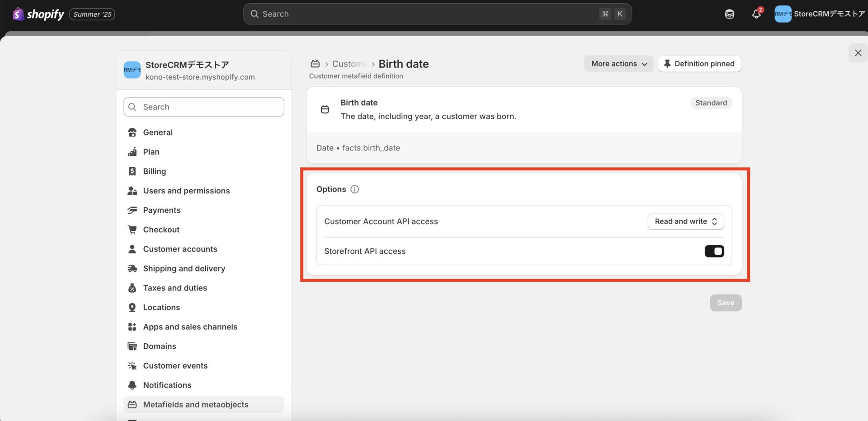The height and width of the screenshot is (421, 868).
Task: Go back to Customers breadcrumb
Action: coord(349,64)
